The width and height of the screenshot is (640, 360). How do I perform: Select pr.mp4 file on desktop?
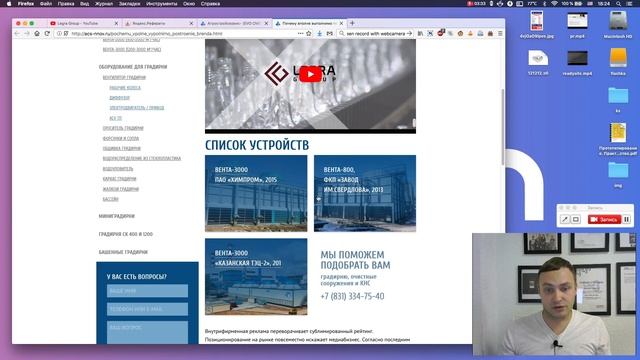point(577,24)
